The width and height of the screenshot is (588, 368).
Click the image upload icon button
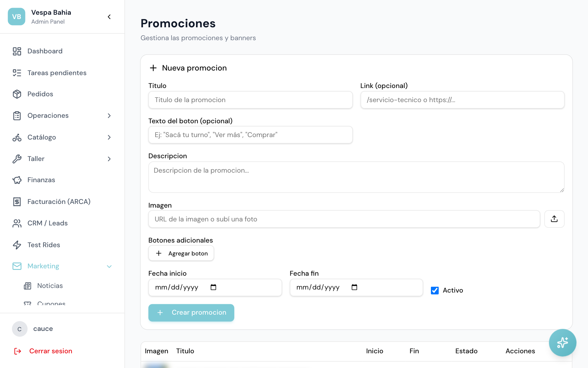tap(554, 219)
